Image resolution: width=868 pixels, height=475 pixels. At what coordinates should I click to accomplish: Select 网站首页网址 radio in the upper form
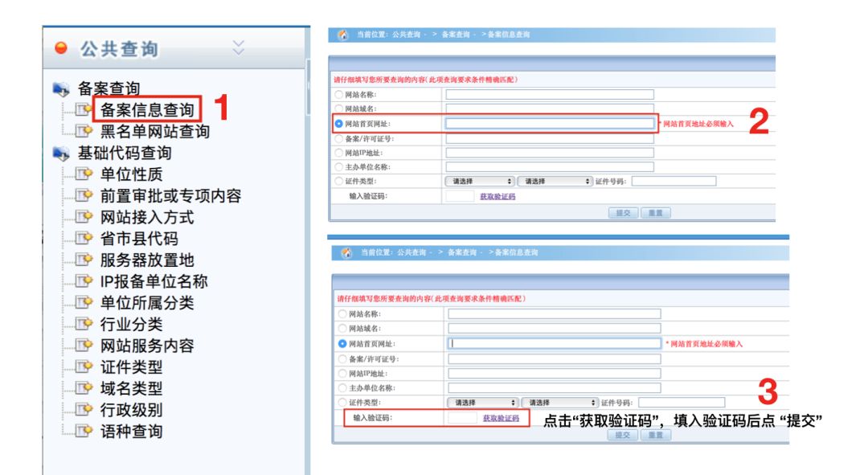click(339, 124)
